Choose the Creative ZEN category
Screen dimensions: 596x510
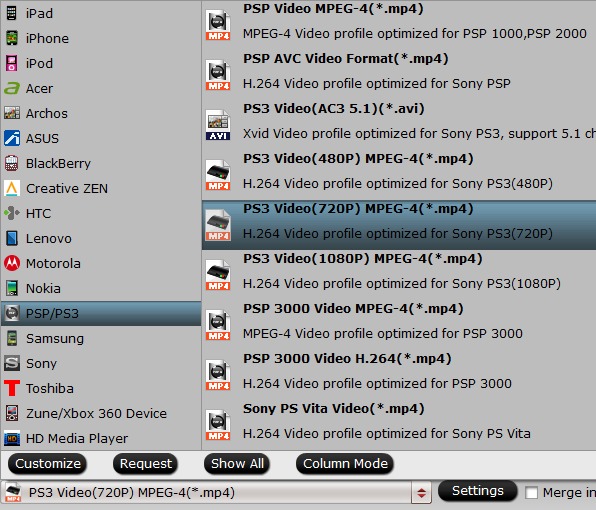(x=101, y=188)
